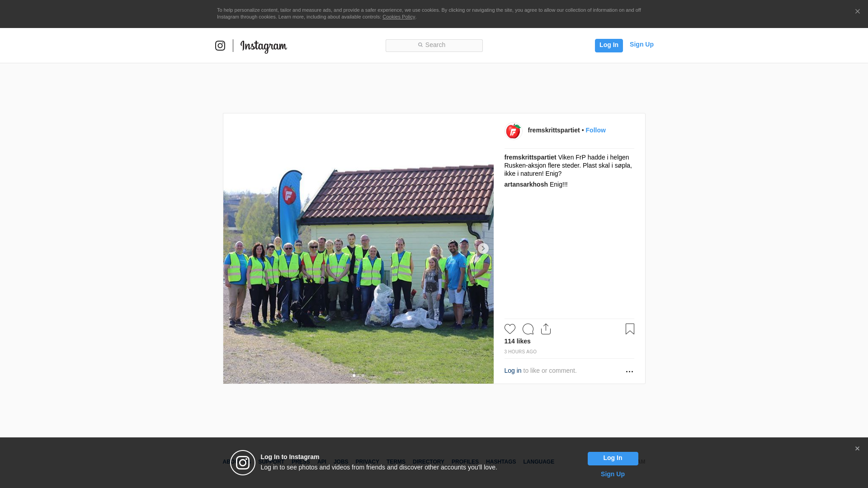Image resolution: width=868 pixels, height=488 pixels.
Task: Share the post with share icon
Action: click(546, 329)
